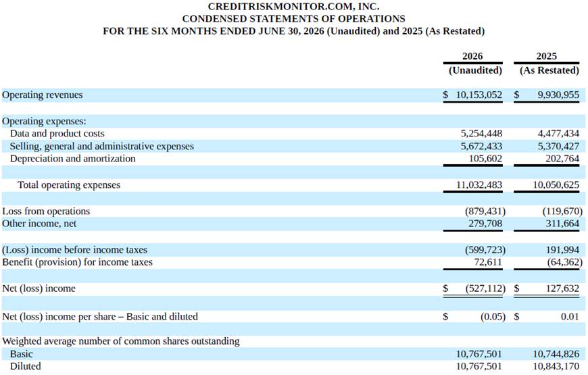Select the value 191,994
588x375 pixels.
(x=562, y=250)
